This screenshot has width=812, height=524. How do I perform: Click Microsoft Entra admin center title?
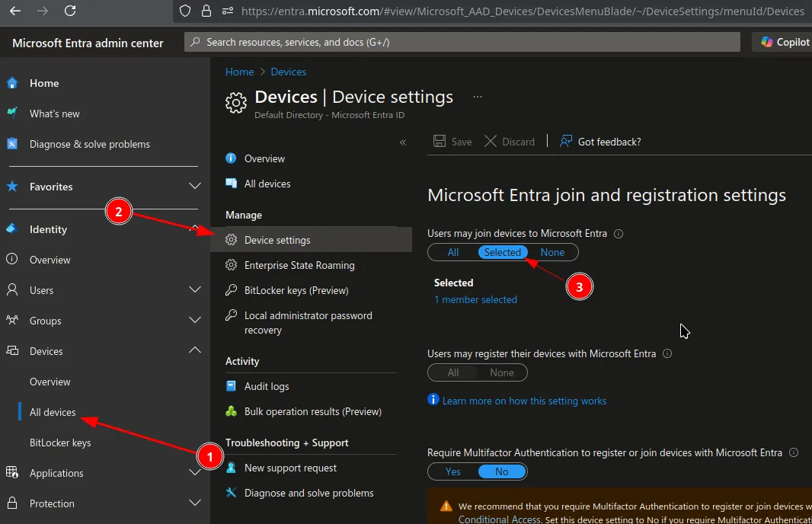click(x=88, y=43)
